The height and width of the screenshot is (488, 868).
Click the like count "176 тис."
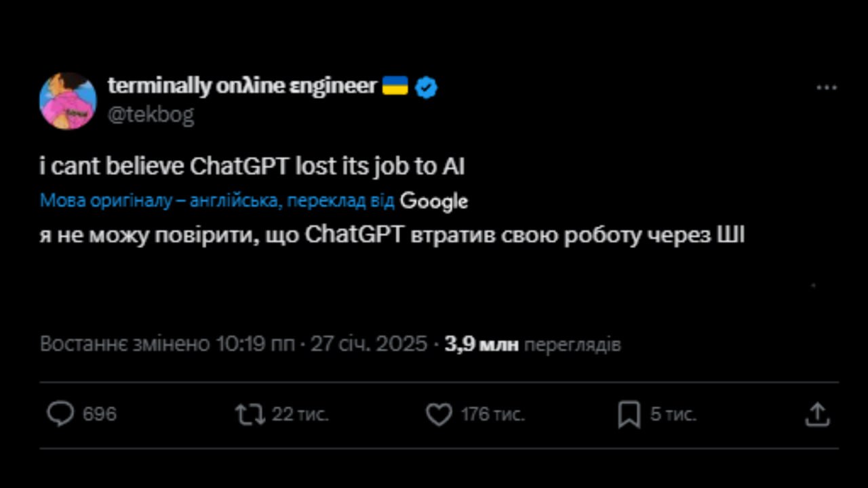[x=492, y=414]
